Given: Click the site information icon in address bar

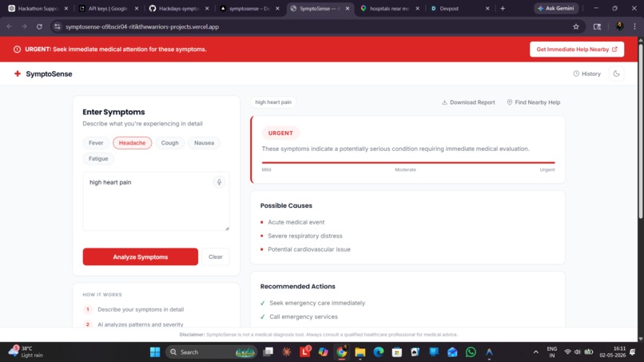Looking at the screenshot, I should [58, 26].
